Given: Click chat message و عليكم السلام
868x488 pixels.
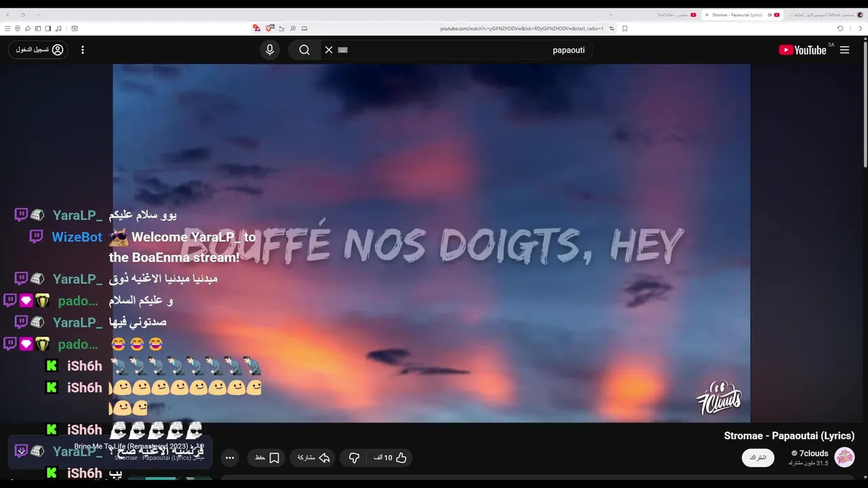Looking at the screenshot, I should pos(141,300).
